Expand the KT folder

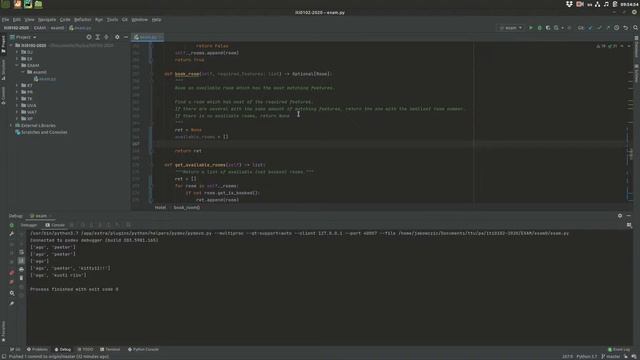point(17,85)
